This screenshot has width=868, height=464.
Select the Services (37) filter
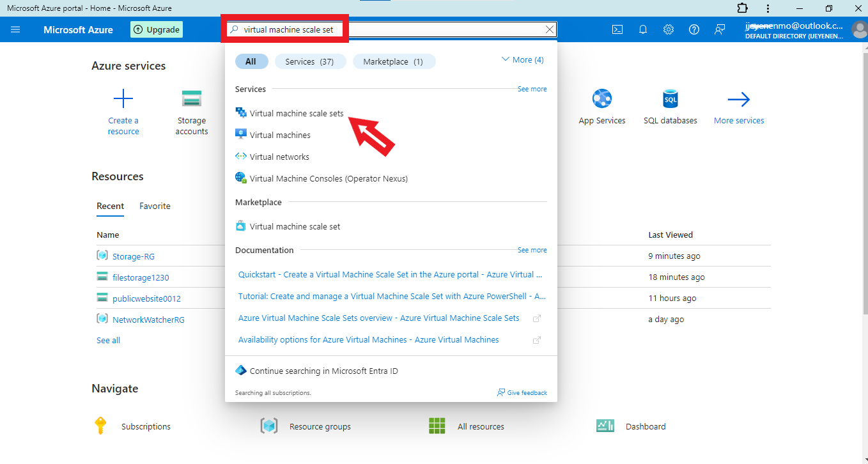310,61
